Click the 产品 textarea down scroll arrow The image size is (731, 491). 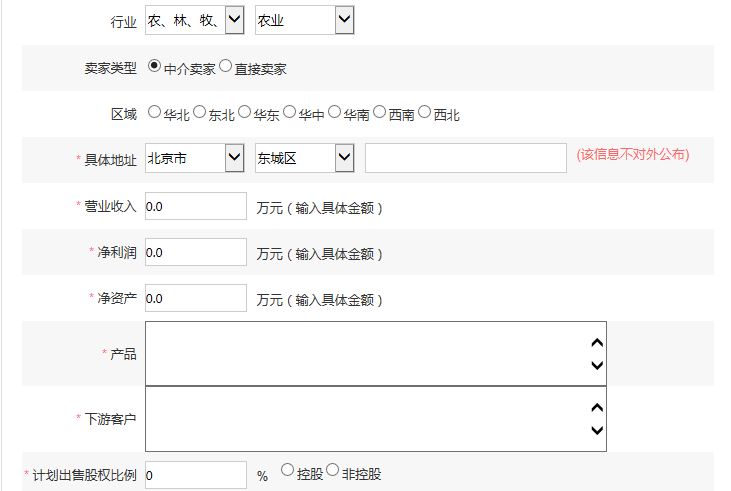point(597,365)
